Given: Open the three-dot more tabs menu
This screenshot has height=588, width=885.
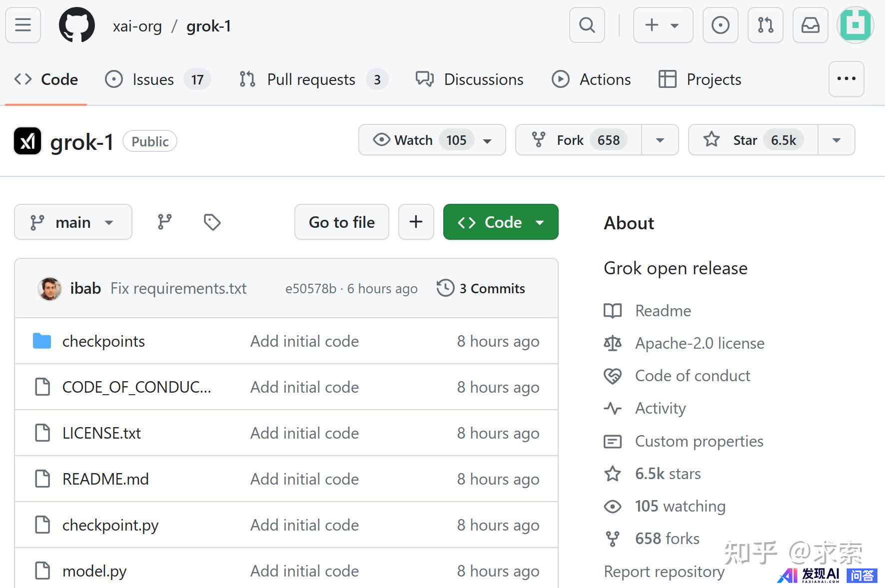Looking at the screenshot, I should coord(847,79).
